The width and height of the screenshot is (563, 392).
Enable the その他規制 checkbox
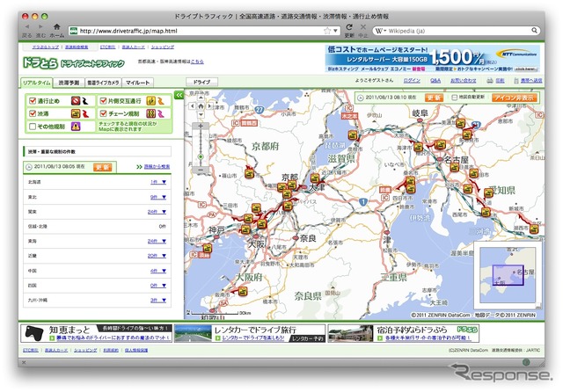[33, 127]
